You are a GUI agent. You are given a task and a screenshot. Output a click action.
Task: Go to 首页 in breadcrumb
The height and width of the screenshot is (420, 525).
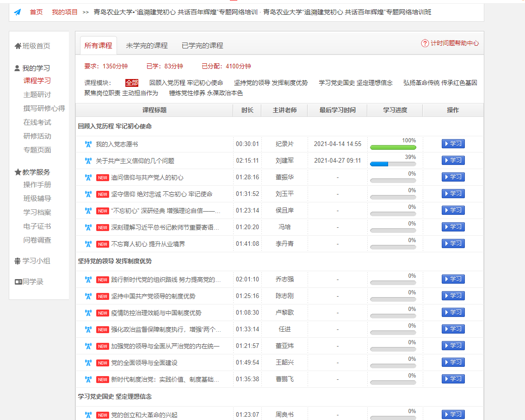(37, 12)
